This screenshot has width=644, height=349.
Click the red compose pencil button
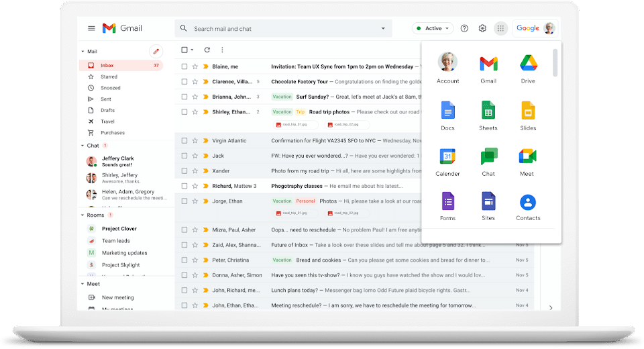156,51
